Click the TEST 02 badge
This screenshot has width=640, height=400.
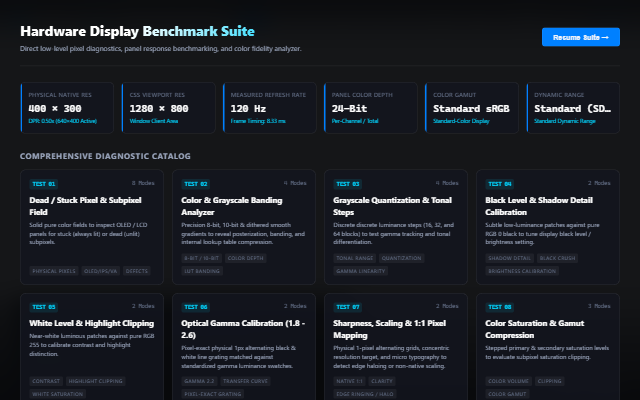tap(196, 184)
